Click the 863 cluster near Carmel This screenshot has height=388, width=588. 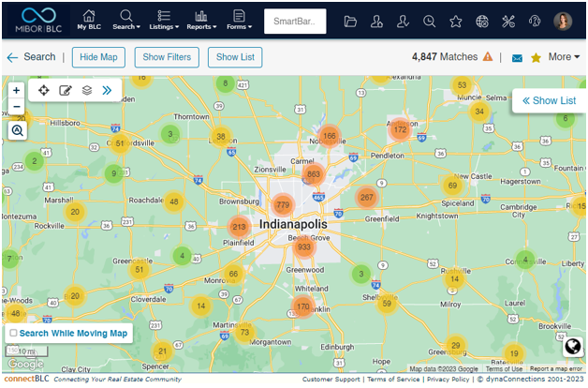[314, 174]
